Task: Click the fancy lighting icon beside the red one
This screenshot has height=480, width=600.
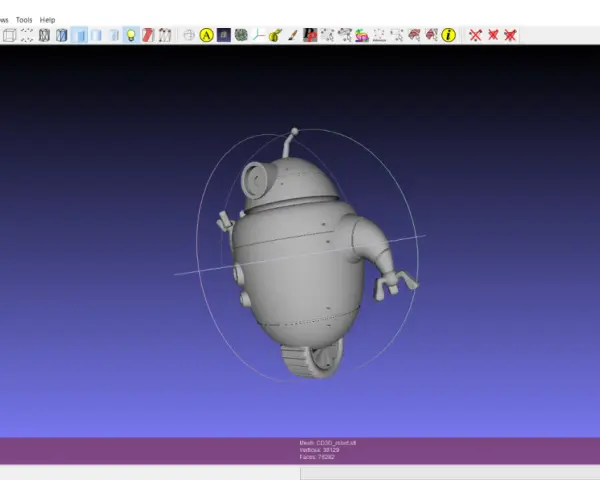Action: coord(165,35)
